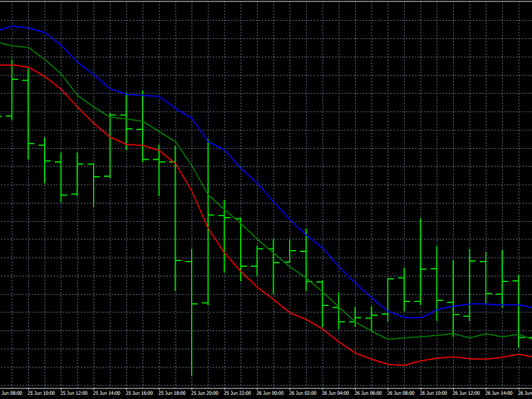The width and height of the screenshot is (532, 399).
Task: Select the 25 Jun 12:00 time label
Action: 73,393
